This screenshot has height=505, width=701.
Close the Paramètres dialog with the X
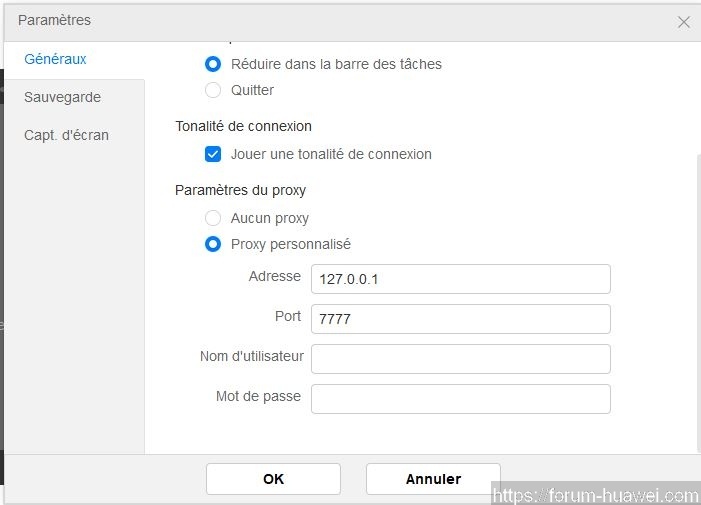coord(684,21)
